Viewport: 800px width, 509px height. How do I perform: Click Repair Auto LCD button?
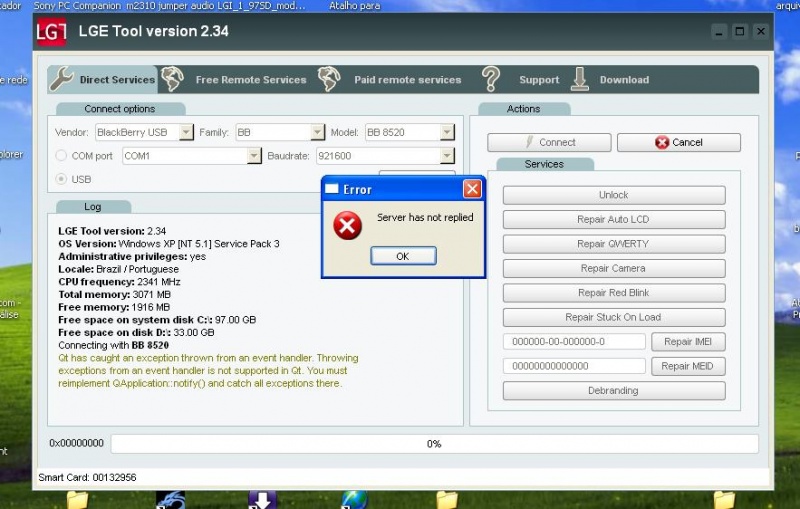(x=614, y=219)
